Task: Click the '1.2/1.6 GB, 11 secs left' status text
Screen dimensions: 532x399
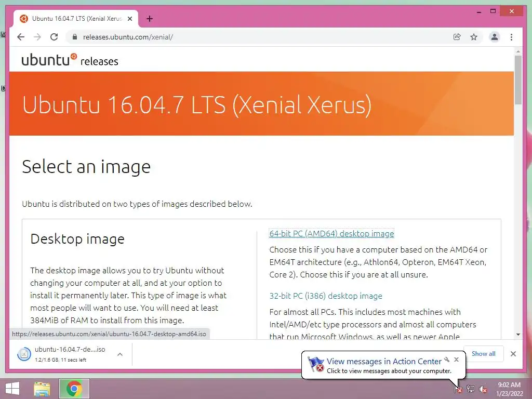Action: 60,360
